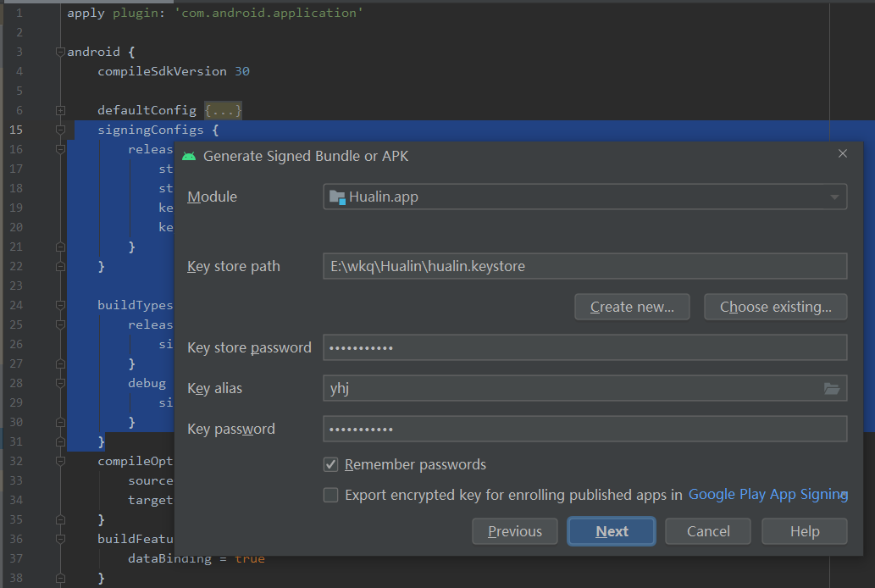Open the Google Play App Signing link
The width and height of the screenshot is (875, 588).
point(767,495)
